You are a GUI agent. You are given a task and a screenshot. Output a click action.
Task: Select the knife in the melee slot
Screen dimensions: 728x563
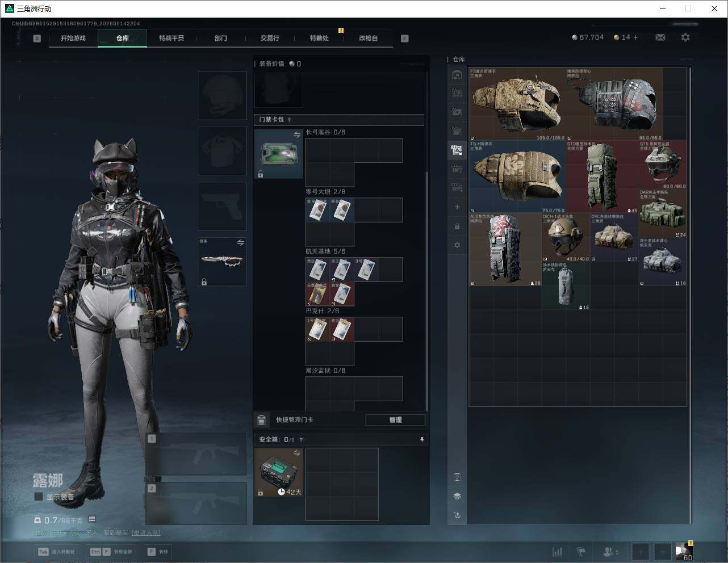click(222, 262)
